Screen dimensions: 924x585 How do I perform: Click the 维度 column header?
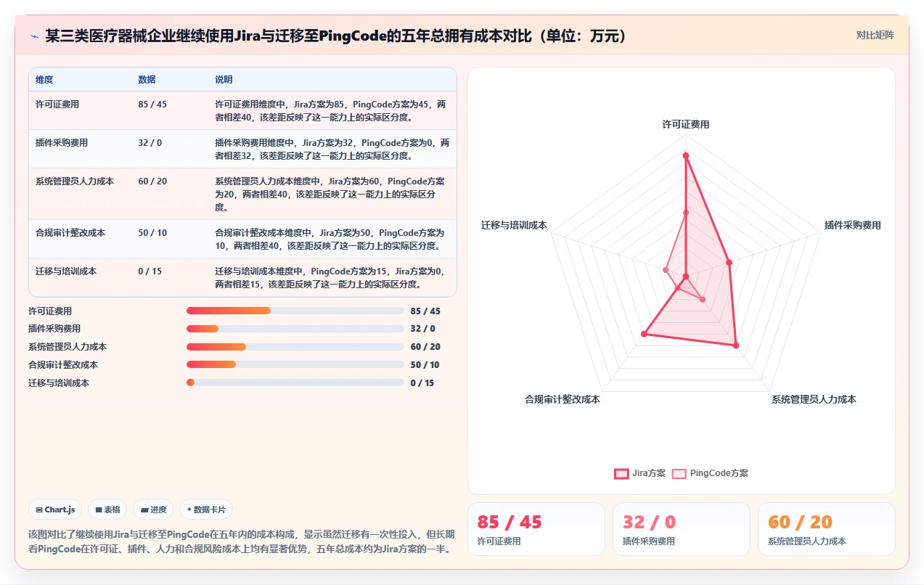coord(44,79)
